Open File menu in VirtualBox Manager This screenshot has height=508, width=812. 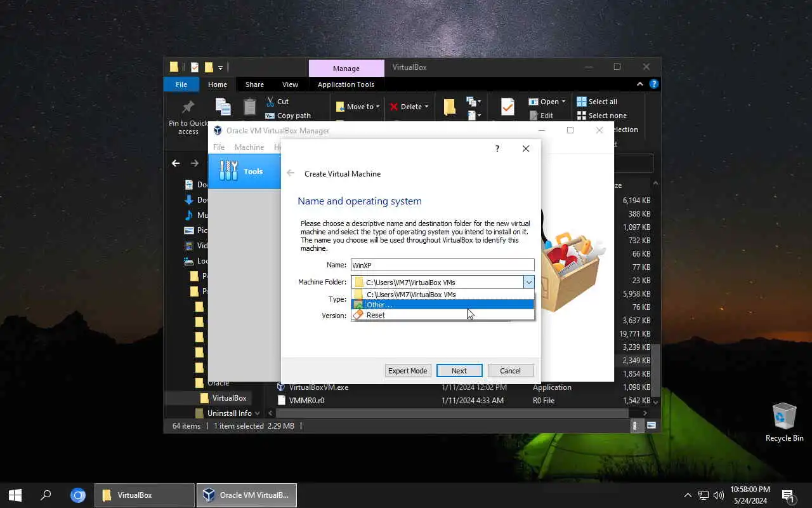click(219, 147)
